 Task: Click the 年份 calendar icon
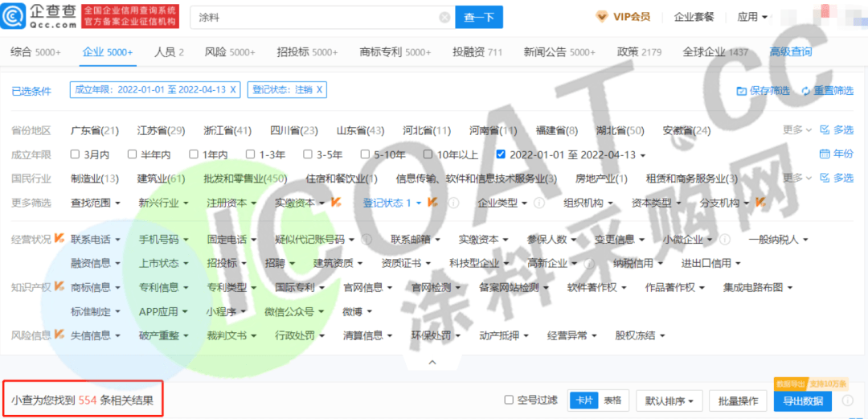[x=824, y=154]
